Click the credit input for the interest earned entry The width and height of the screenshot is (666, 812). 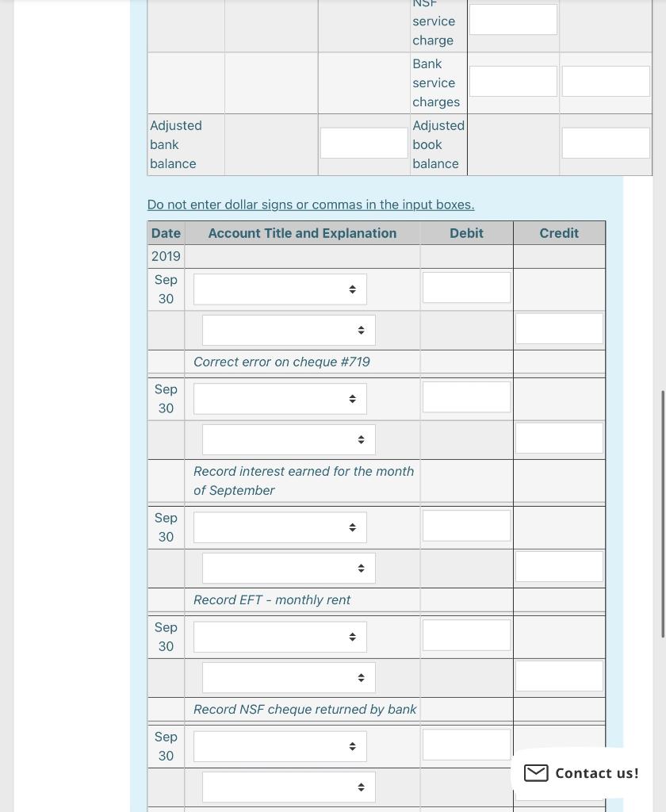click(559, 438)
